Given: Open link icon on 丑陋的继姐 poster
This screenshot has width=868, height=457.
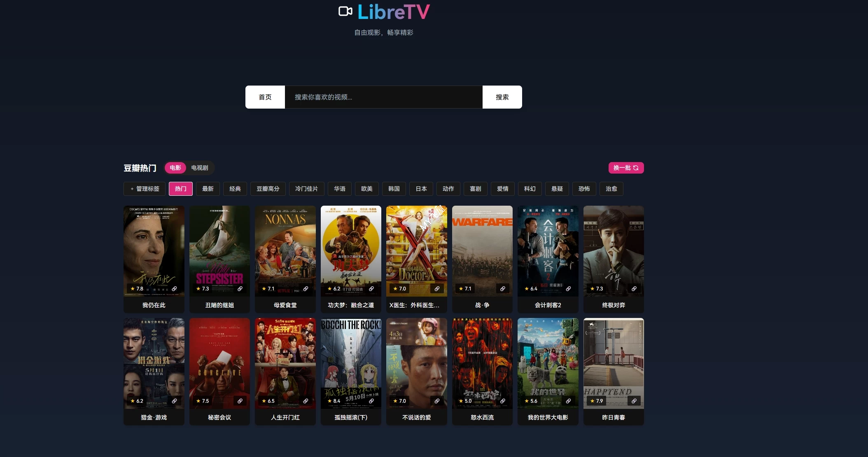Looking at the screenshot, I should [x=240, y=289].
